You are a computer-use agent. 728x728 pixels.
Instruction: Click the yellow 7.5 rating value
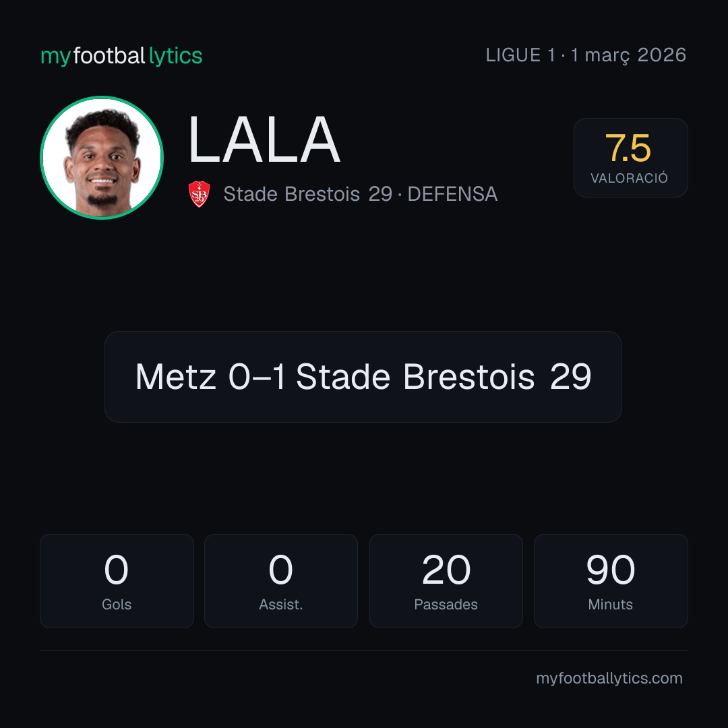point(628,148)
